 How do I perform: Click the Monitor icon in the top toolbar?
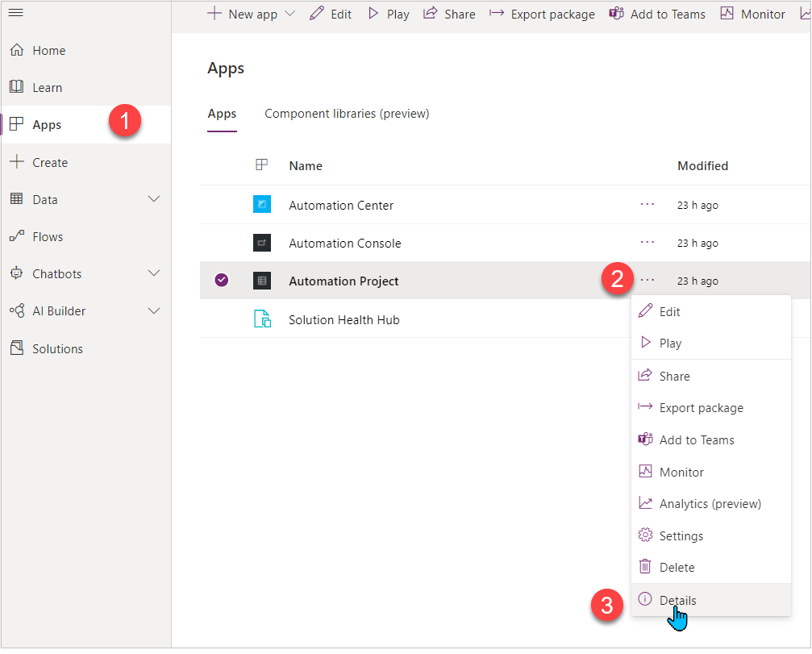[x=728, y=13]
